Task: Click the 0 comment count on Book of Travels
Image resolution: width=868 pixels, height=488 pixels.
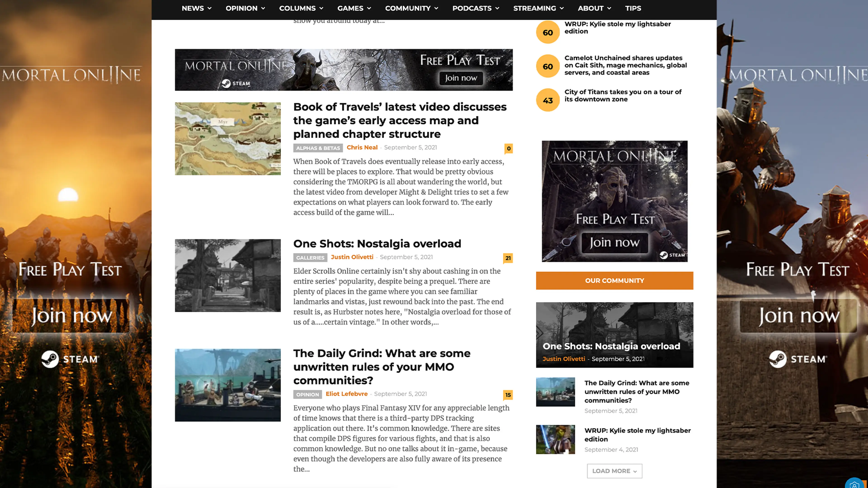Action: coord(508,148)
